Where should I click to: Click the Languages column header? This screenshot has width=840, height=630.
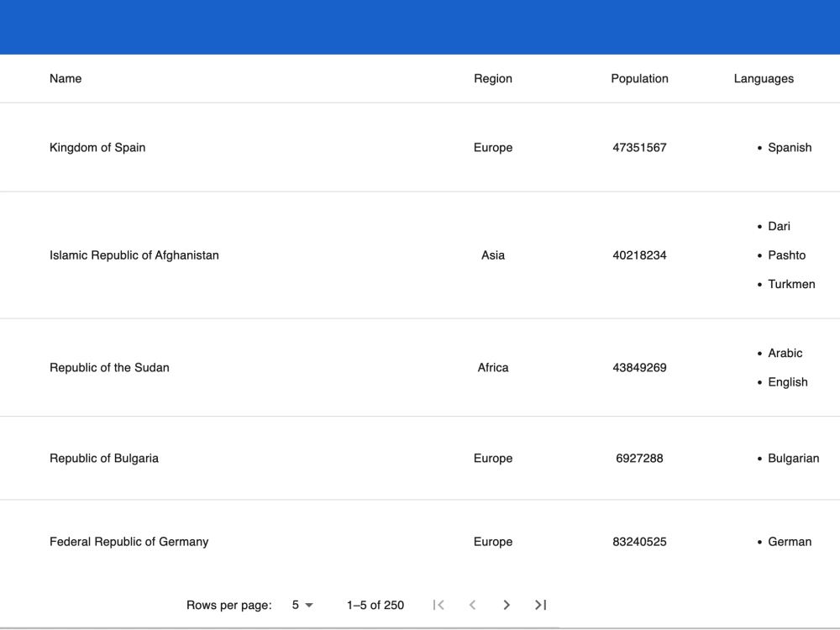(763, 78)
